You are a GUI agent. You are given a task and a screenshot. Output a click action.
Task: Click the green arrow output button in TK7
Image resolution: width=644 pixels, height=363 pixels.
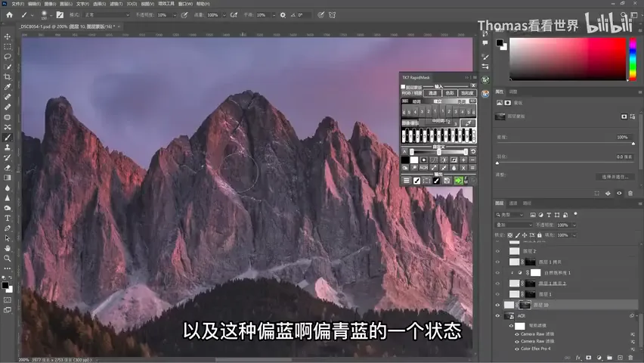click(458, 181)
